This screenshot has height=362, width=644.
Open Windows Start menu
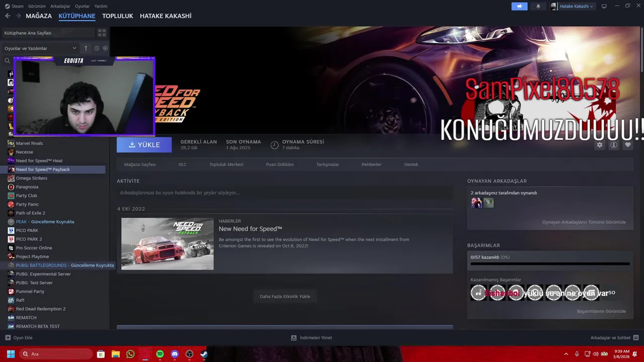11,354
